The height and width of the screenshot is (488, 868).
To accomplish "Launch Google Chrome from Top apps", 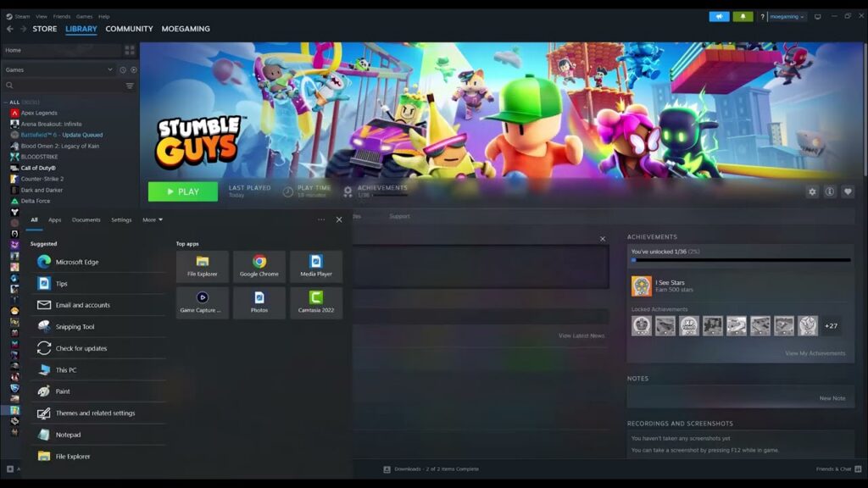I will pyautogui.click(x=259, y=266).
